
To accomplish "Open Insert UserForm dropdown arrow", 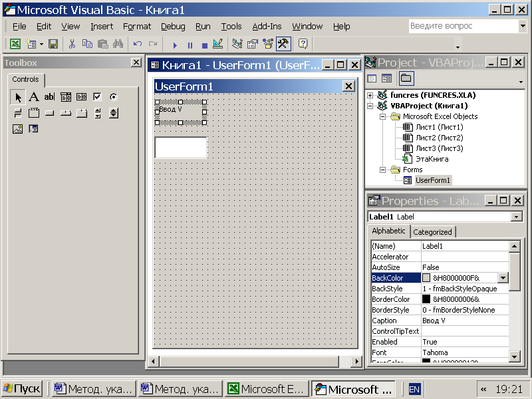I will click(x=41, y=44).
